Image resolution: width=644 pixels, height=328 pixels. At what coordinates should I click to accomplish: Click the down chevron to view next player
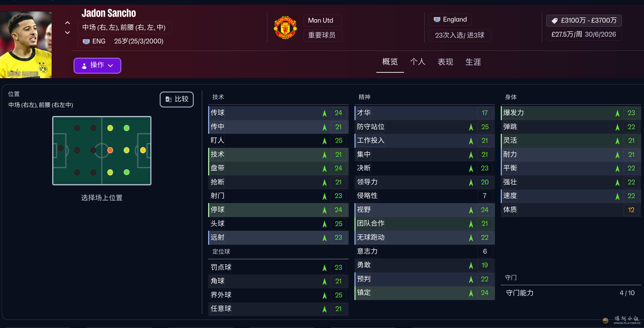point(68,32)
